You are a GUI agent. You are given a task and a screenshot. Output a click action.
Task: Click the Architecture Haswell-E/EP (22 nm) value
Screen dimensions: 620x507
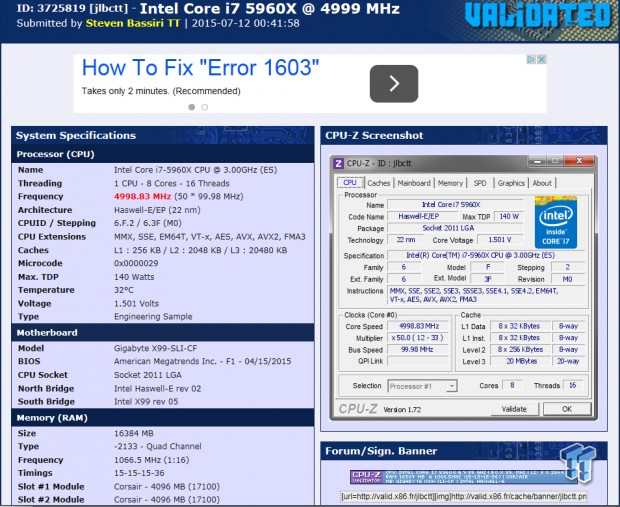pyautogui.click(x=157, y=210)
